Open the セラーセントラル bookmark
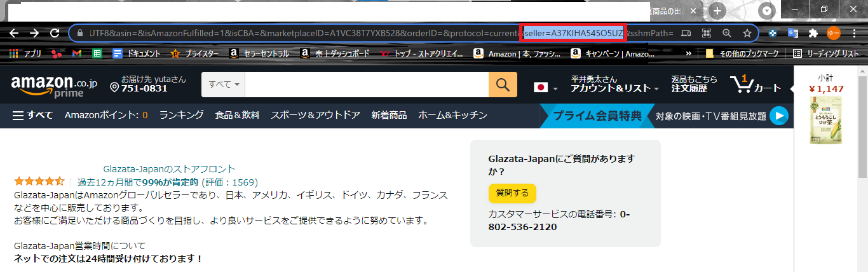 click(260, 54)
